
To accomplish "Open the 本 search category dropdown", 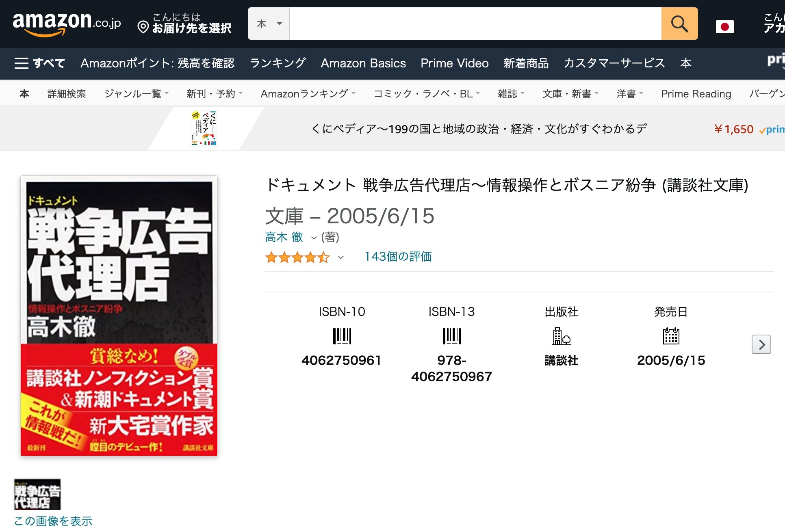I will (x=269, y=24).
